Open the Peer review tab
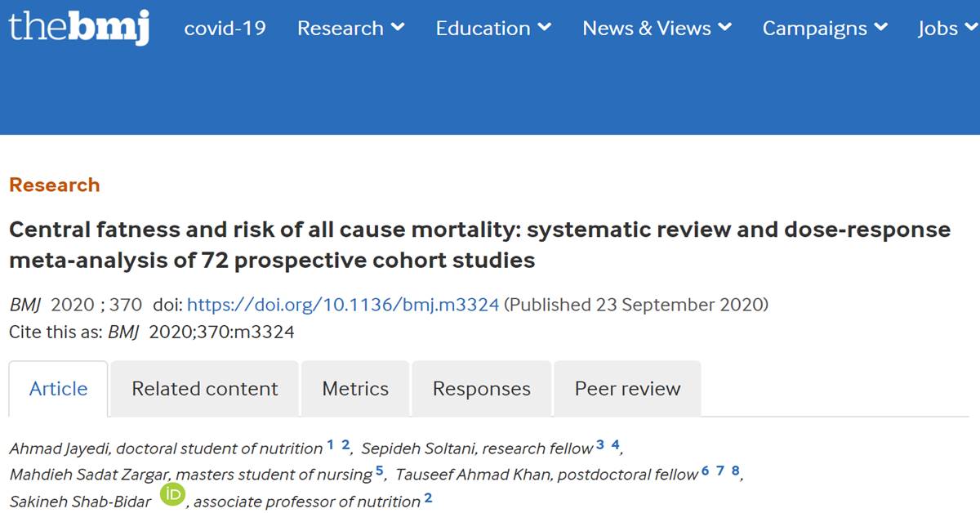 coord(627,389)
